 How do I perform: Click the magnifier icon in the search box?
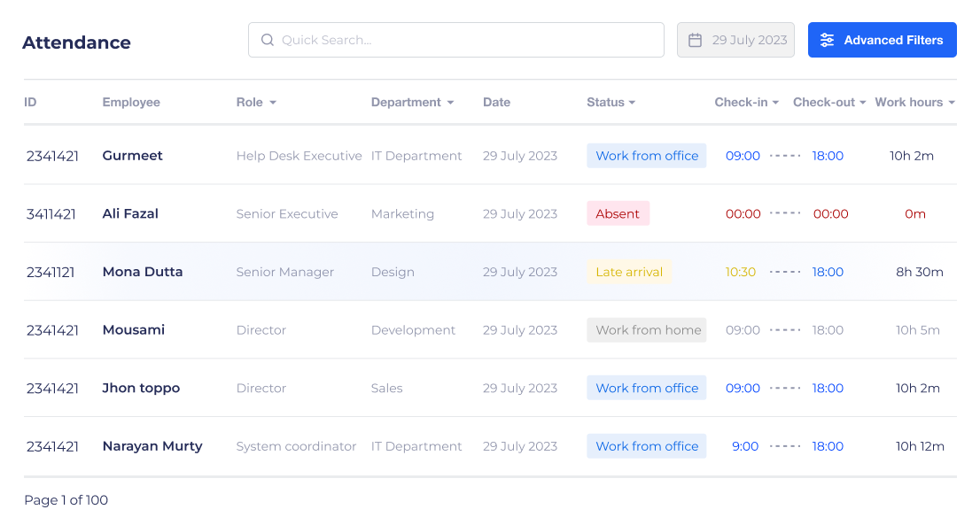268,40
